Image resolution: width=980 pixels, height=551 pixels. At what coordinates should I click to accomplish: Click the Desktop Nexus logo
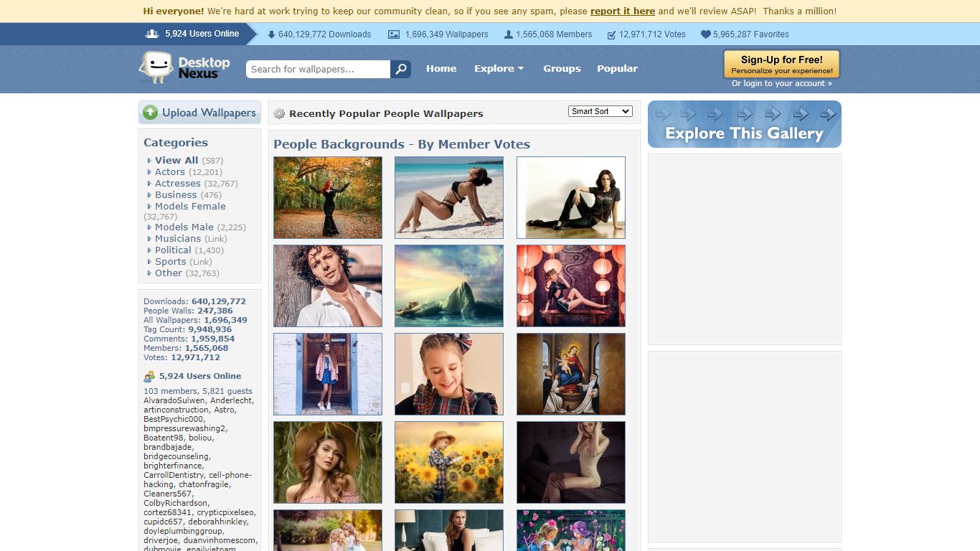[184, 67]
